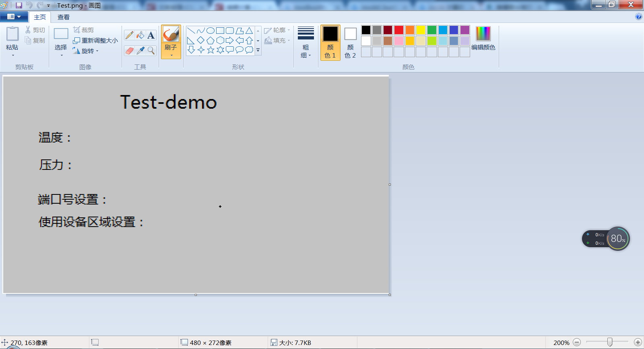Click the Undo icon in the title bar

29,5
